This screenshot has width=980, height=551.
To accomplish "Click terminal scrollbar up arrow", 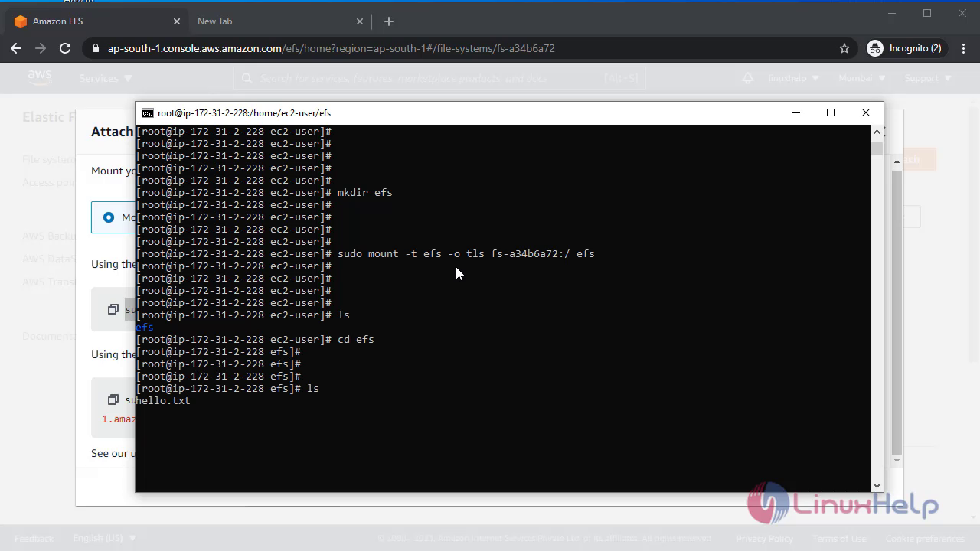I will coord(877,132).
